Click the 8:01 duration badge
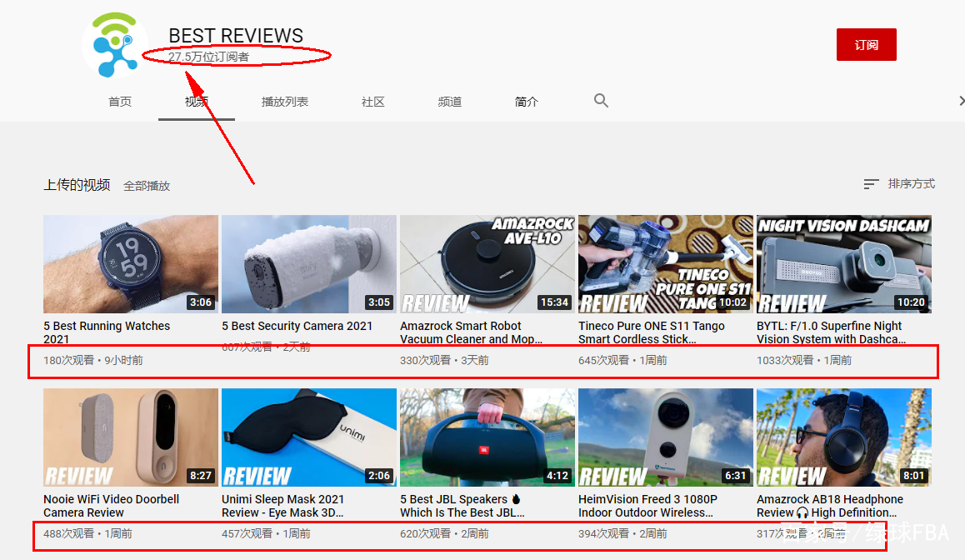 click(914, 476)
